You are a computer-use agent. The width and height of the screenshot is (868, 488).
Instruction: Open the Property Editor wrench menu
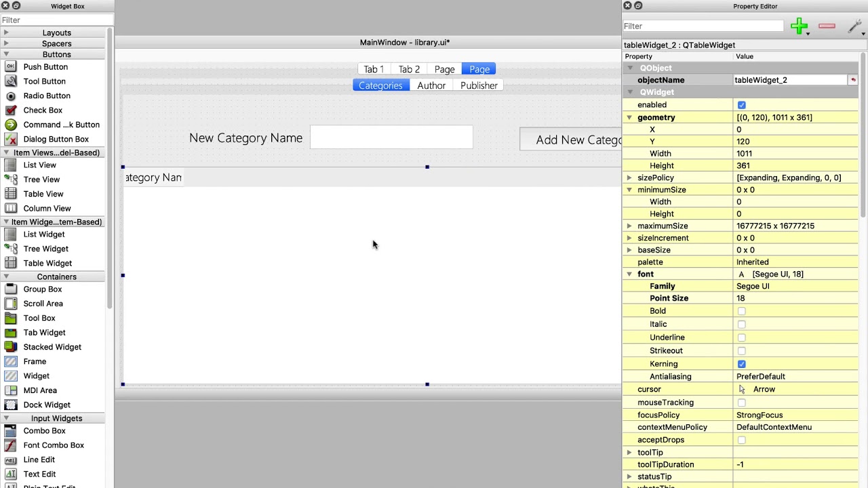(x=854, y=26)
